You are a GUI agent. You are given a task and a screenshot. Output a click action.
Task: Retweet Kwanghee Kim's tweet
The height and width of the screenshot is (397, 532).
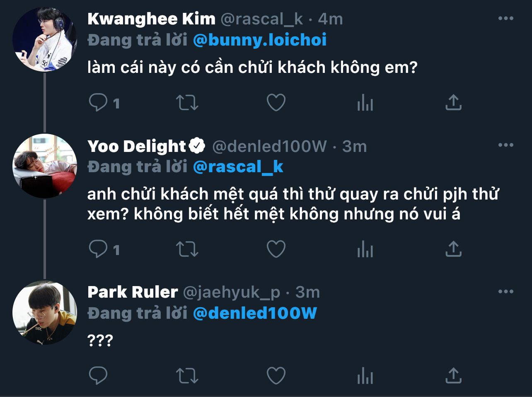point(187,103)
